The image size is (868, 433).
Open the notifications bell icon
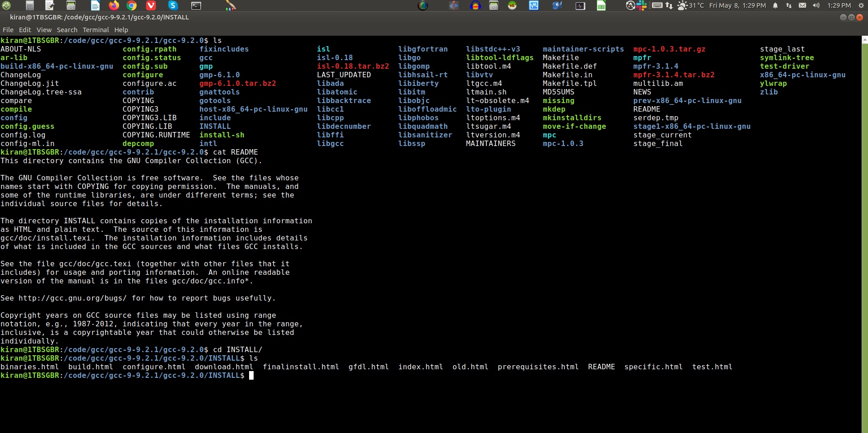point(775,5)
